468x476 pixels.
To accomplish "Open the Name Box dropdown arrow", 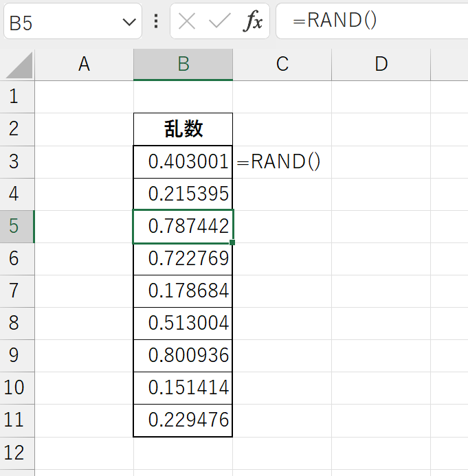I will pyautogui.click(x=129, y=22).
